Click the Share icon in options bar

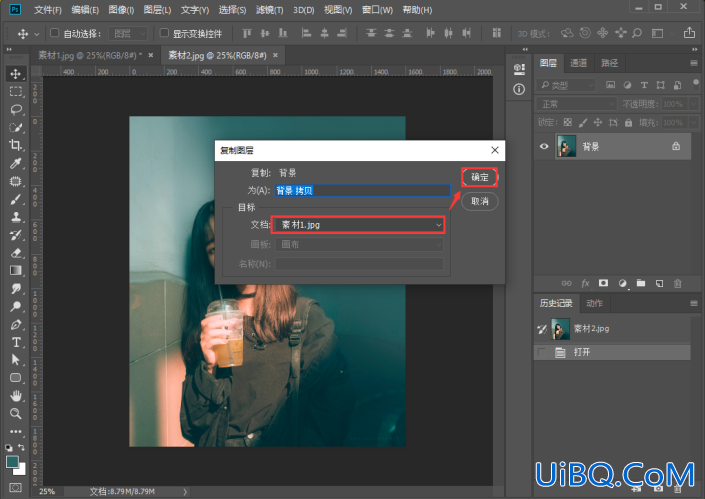pos(689,33)
